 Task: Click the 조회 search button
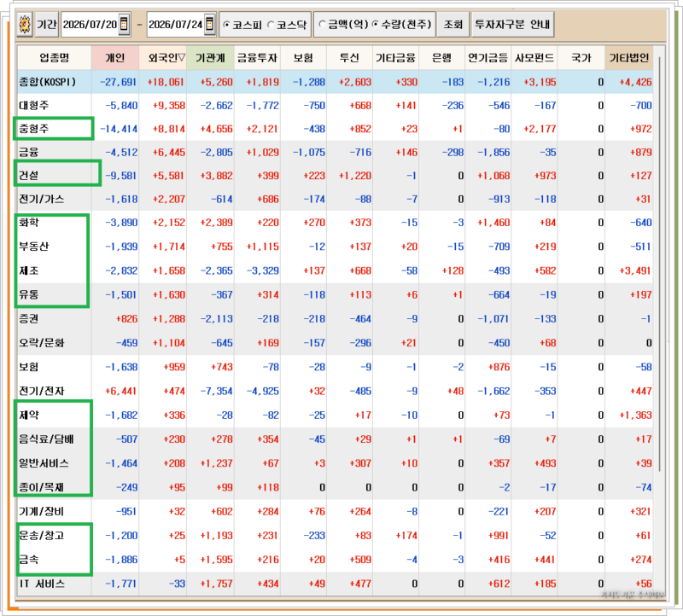[x=453, y=25]
